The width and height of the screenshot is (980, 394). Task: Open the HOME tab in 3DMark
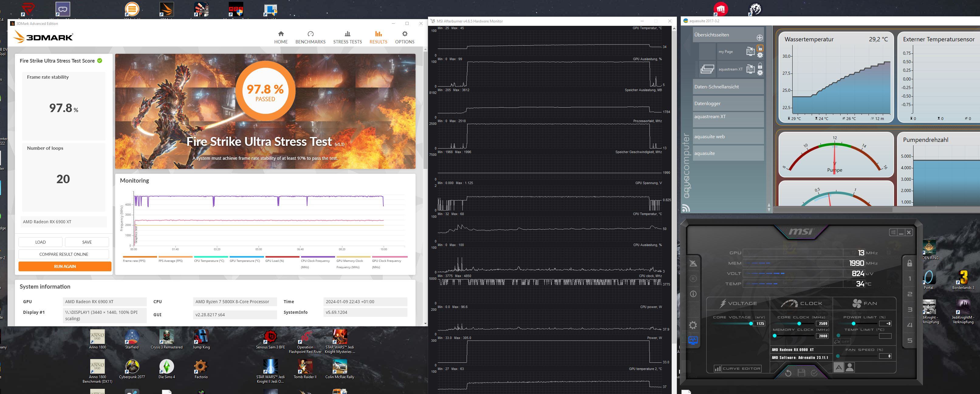click(x=281, y=38)
